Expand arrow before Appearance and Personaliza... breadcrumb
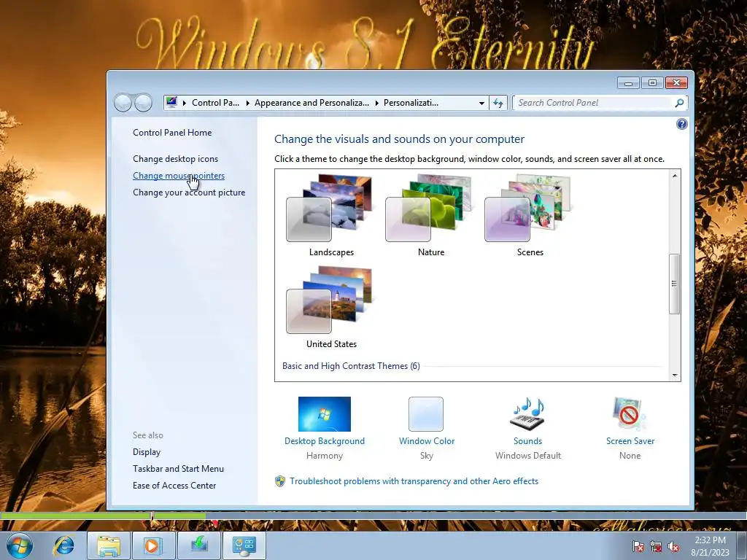747x560 pixels. pos(248,103)
